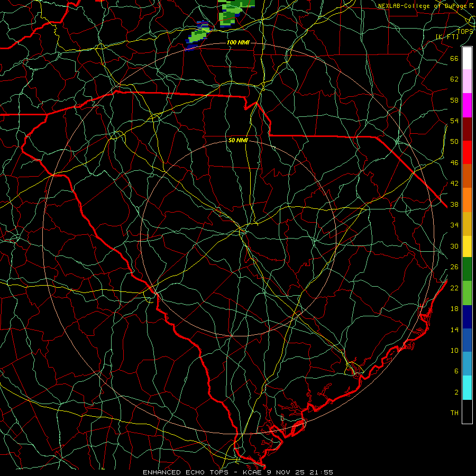Click the white swatch in the tops legend
Screen dimensions: 476x476
point(467,58)
